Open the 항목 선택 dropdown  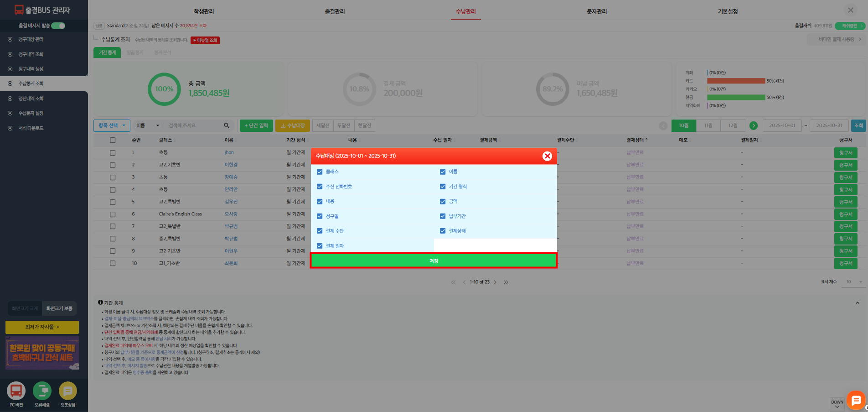112,125
